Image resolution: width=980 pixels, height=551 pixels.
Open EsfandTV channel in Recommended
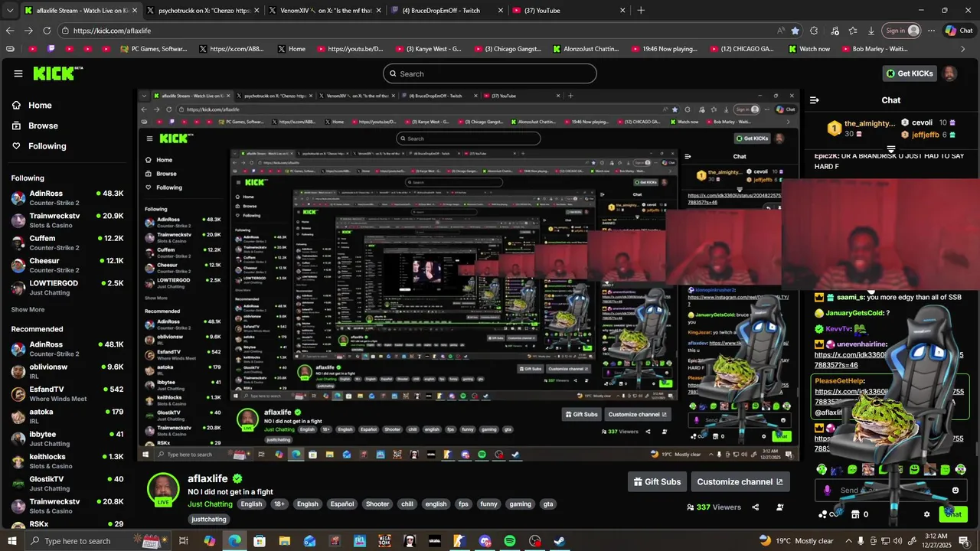pos(67,393)
